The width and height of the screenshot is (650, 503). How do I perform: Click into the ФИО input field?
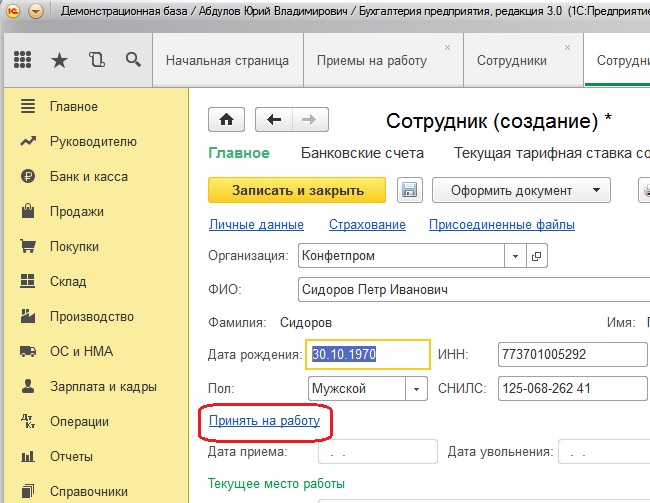tap(470, 290)
